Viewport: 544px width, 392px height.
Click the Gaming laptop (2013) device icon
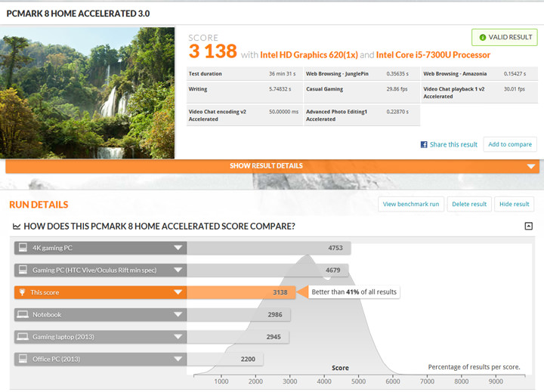[23, 337]
